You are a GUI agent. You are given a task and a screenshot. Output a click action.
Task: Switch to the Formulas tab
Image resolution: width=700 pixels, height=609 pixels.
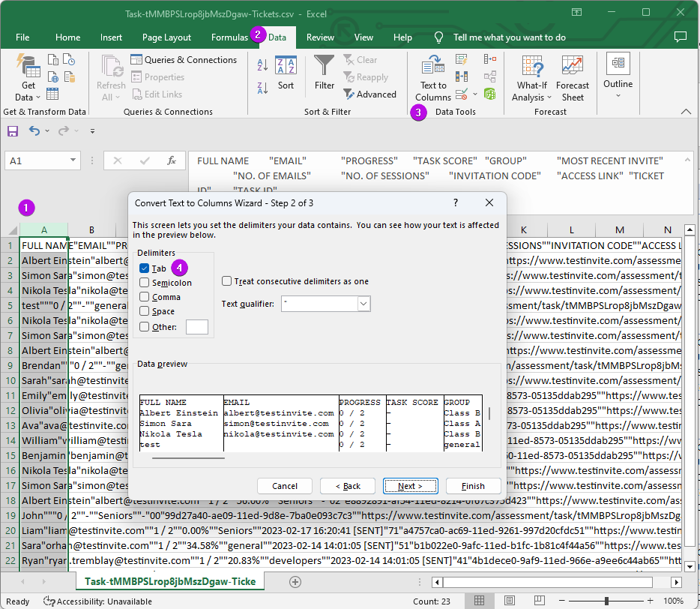click(229, 37)
